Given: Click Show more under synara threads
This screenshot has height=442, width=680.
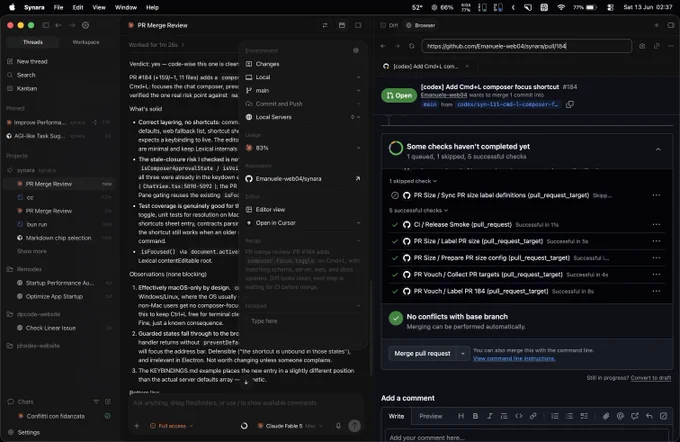Looking at the screenshot, I should pyautogui.click(x=32, y=251).
